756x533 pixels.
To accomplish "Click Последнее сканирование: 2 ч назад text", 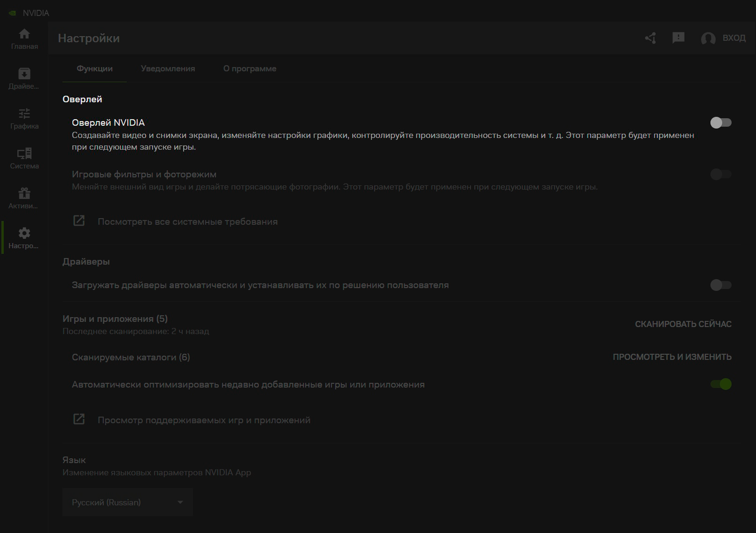I will [136, 331].
